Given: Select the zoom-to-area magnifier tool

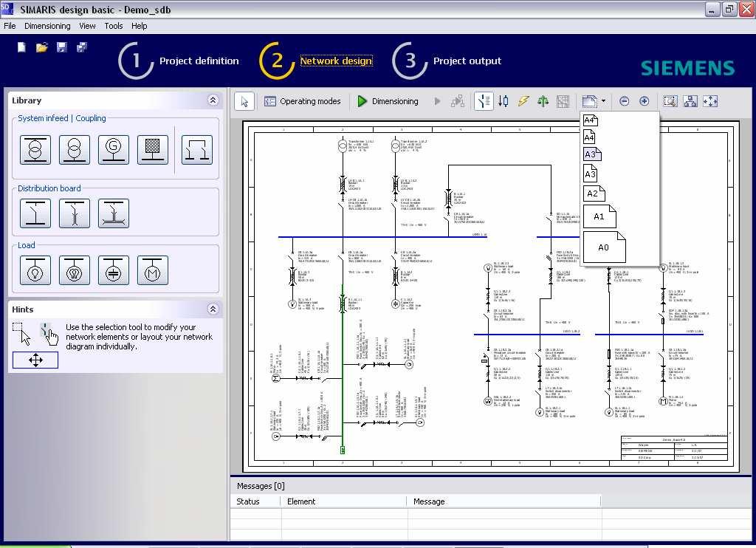Looking at the screenshot, I should coord(670,101).
